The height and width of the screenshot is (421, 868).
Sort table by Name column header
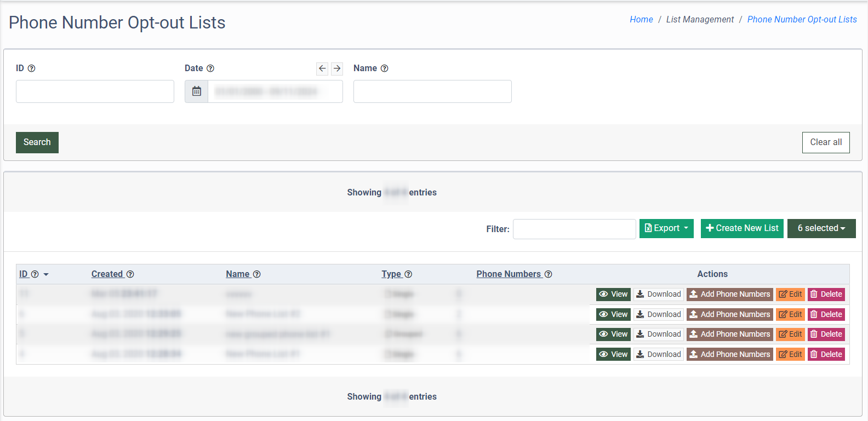coord(238,274)
